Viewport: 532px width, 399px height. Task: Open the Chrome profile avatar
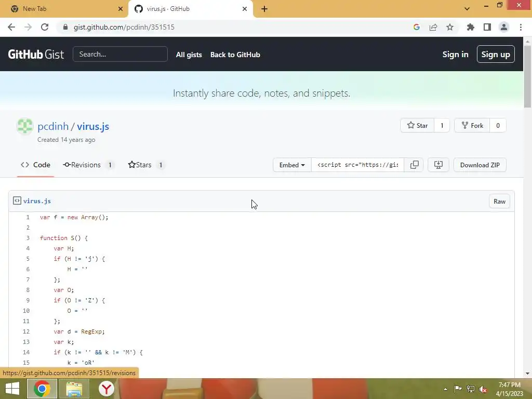coord(504,27)
